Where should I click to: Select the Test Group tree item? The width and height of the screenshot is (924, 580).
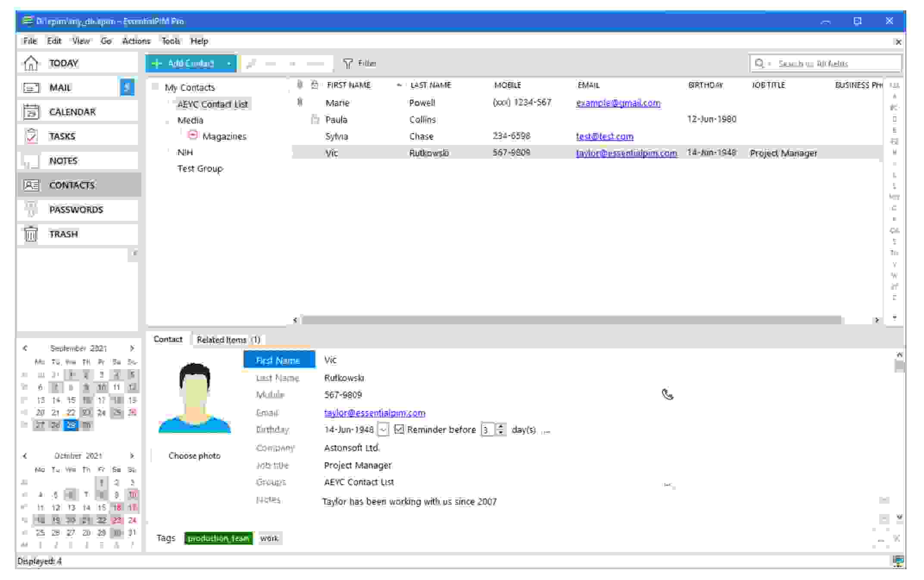pyautogui.click(x=200, y=169)
